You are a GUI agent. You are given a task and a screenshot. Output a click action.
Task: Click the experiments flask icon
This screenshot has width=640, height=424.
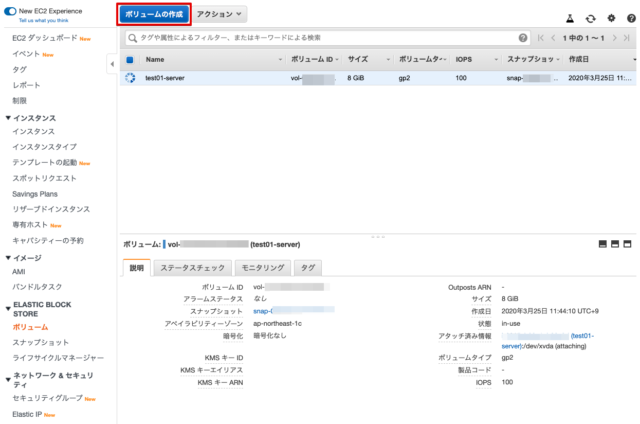point(570,18)
